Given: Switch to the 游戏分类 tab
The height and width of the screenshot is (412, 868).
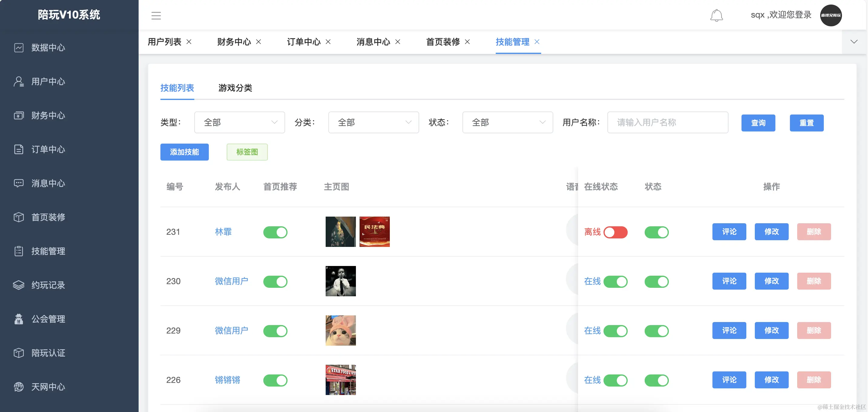Looking at the screenshot, I should click(235, 88).
